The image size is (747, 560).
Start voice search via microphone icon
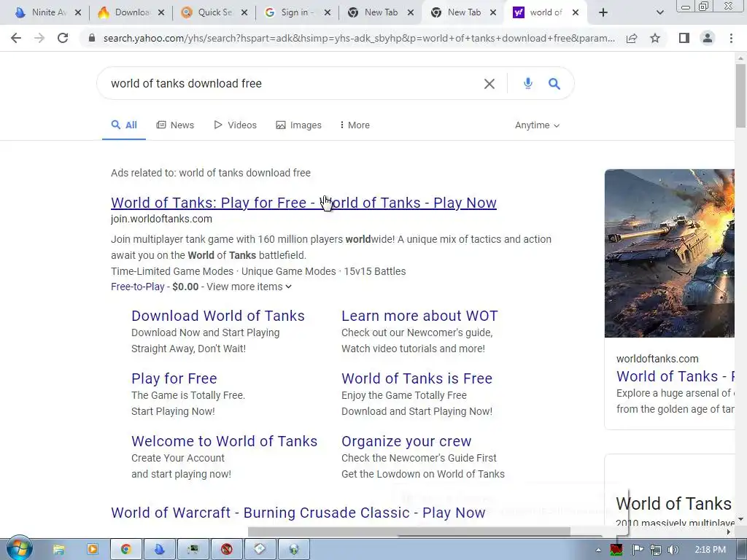pyautogui.click(x=528, y=84)
